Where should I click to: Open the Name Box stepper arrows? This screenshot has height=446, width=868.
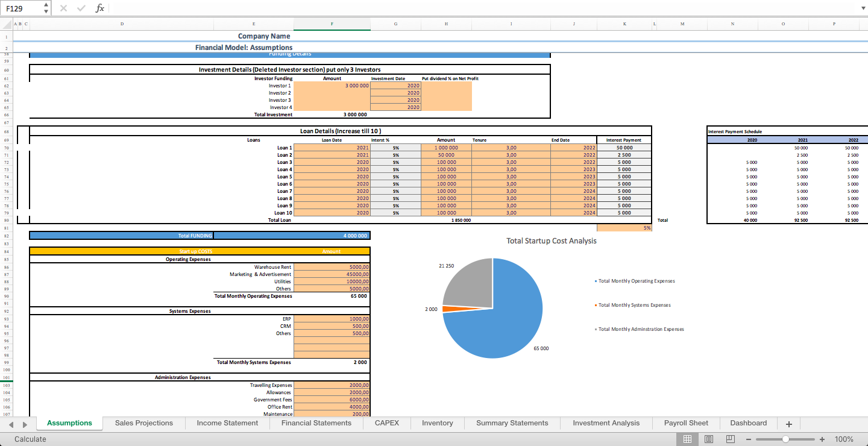pos(47,8)
